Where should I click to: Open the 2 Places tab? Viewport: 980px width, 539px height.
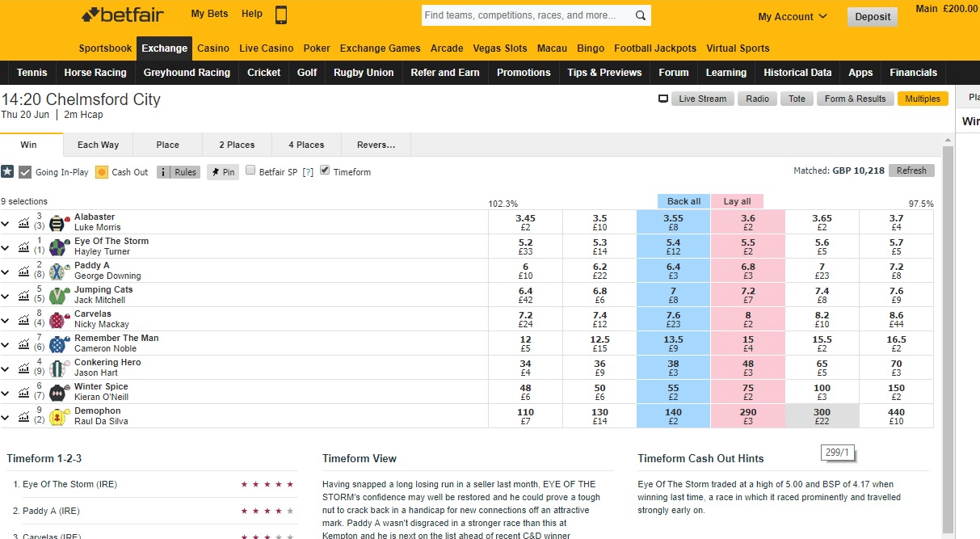coord(237,145)
